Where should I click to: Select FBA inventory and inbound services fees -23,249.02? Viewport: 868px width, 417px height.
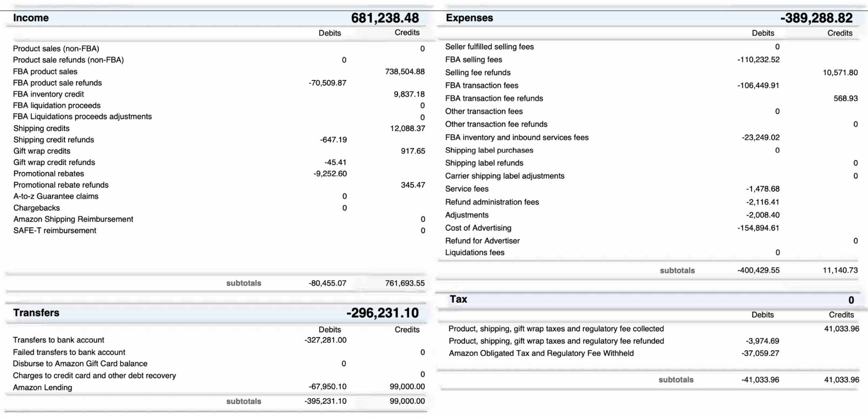(x=760, y=138)
